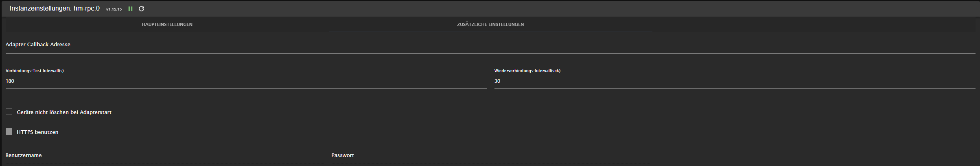Switch to the Haupteinstellungen tab

tap(167, 24)
